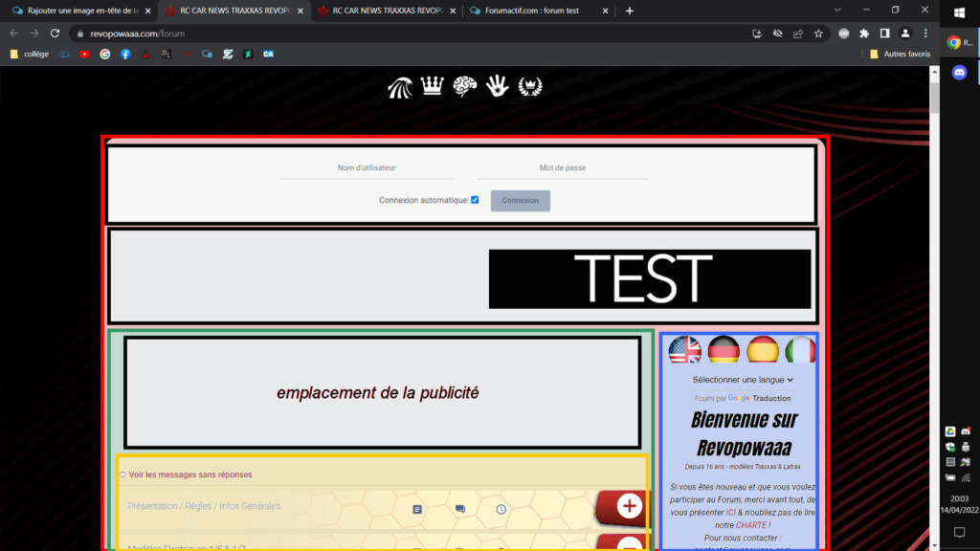Image resolution: width=980 pixels, height=551 pixels.
Task: Share this page via the share icon
Action: tap(798, 33)
